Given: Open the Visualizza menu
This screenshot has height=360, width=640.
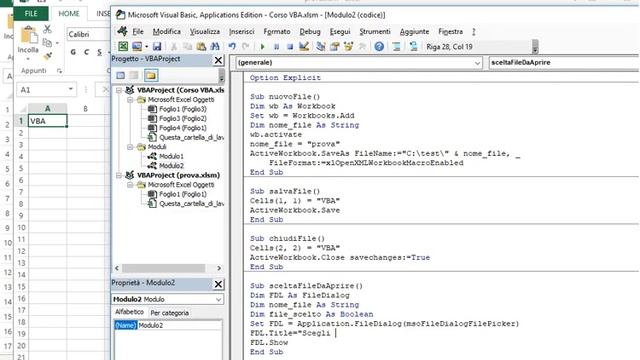Looking at the screenshot, I should point(205,31).
